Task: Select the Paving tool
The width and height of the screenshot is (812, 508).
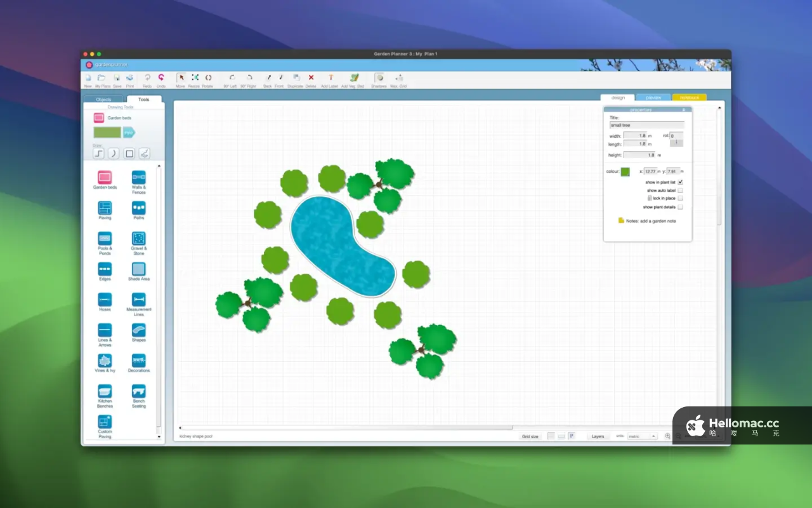Action: coord(105,208)
